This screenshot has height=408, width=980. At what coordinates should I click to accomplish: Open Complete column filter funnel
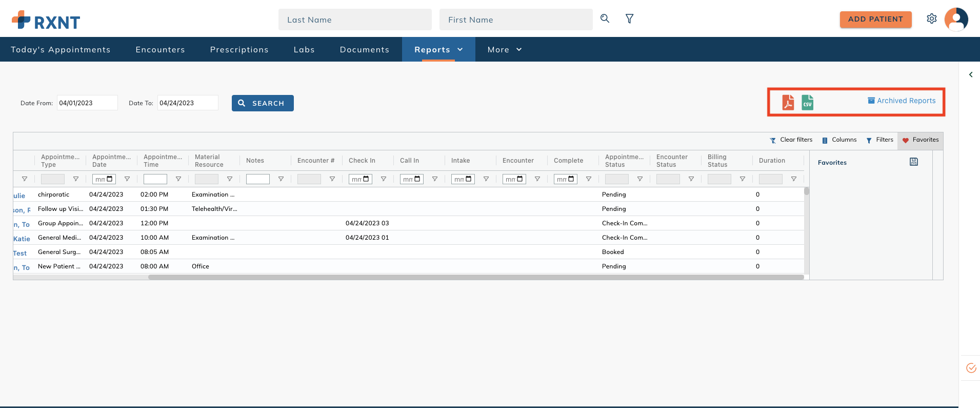tap(589, 179)
